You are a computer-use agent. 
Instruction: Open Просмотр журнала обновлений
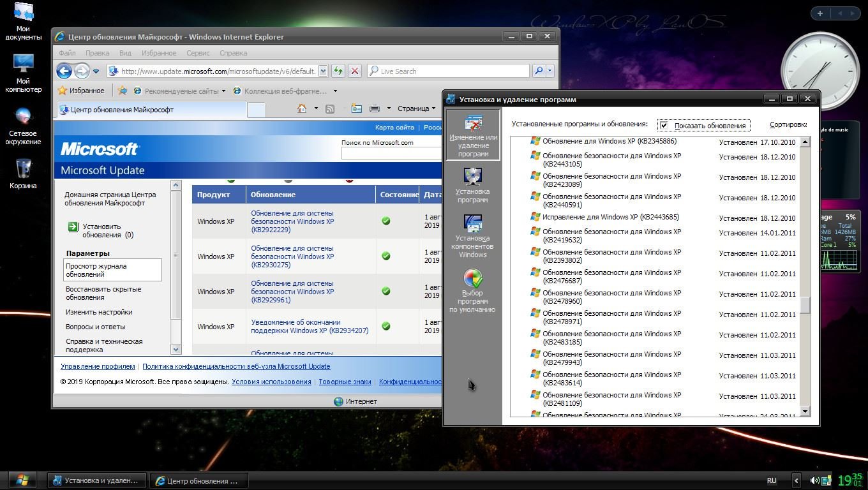pos(113,270)
